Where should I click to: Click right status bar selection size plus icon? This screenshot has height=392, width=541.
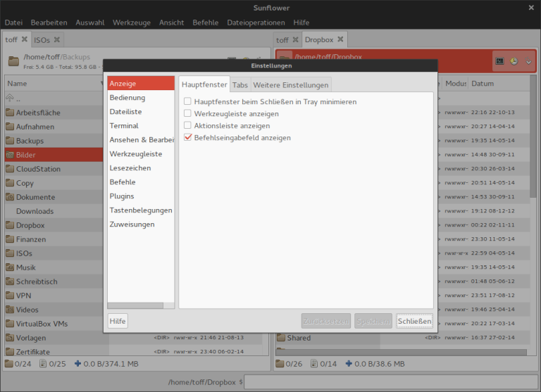(349, 363)
